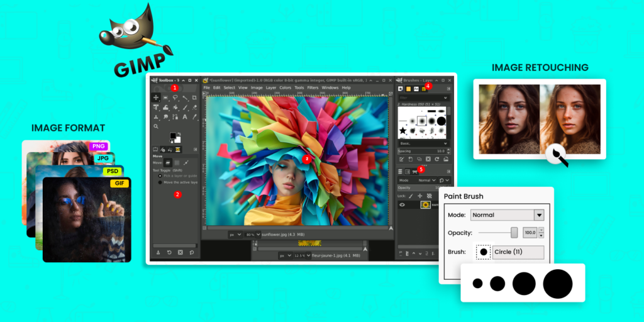
Task: Click the Paint Brush Opacity slider handle
Action: (514, 233)
